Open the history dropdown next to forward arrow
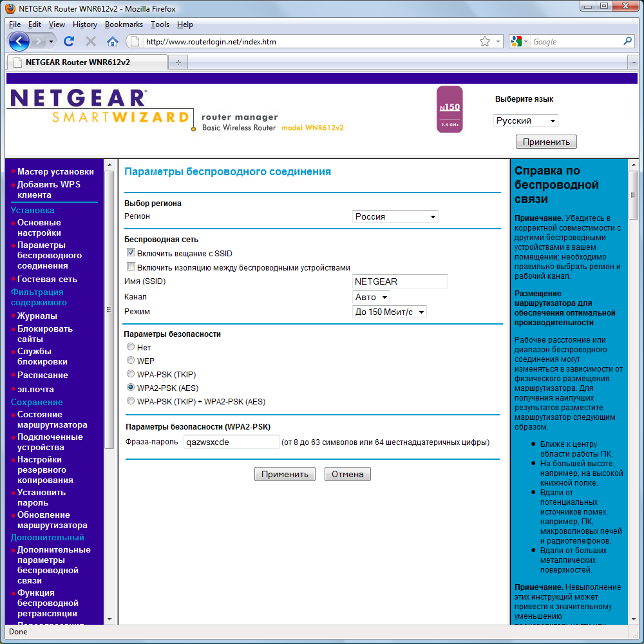 51,41
